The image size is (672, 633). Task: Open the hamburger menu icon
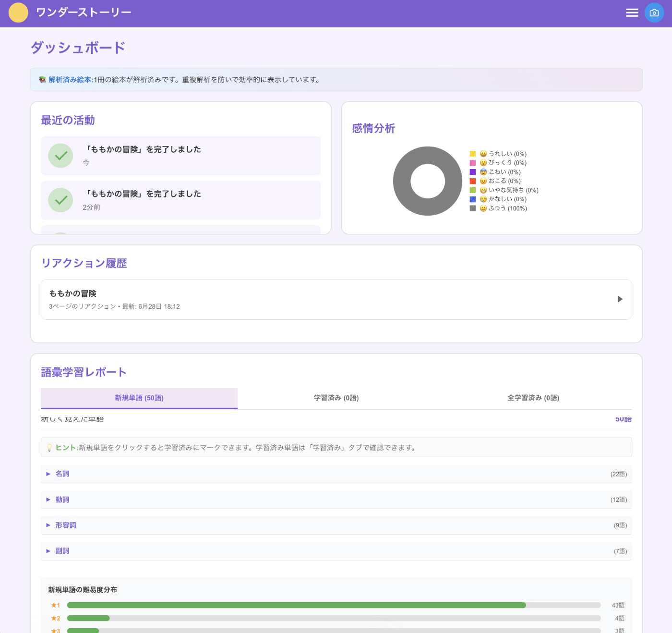[632, 13]
